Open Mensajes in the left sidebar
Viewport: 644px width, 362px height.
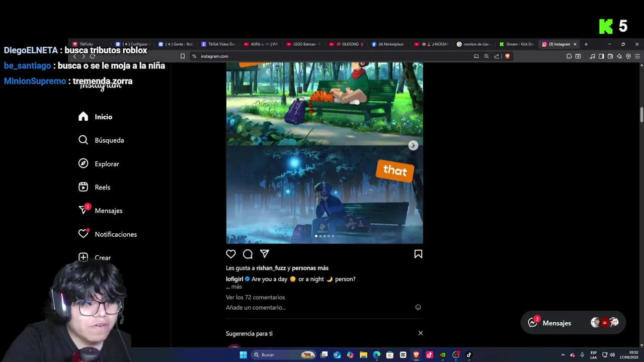tap(100, 211)
